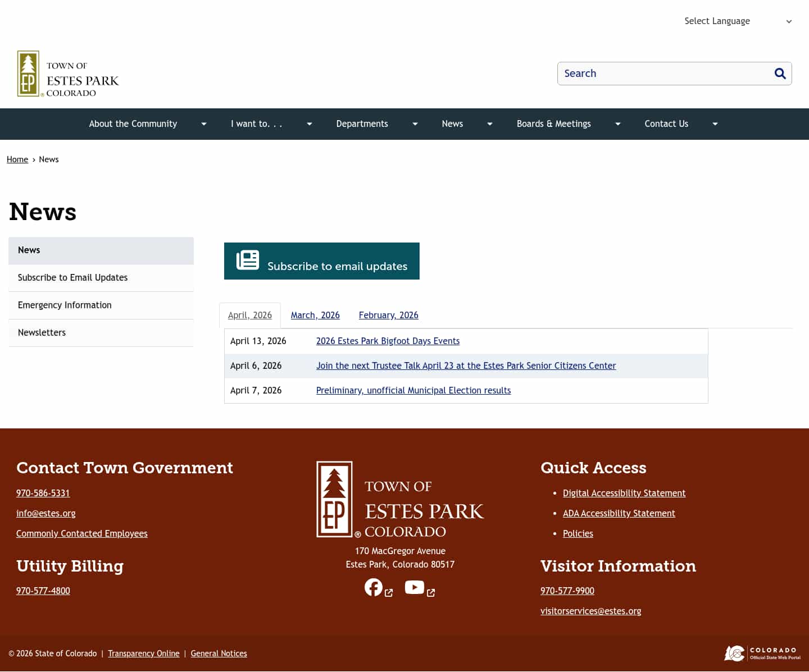The width and height of the screenshot is (809, 672).
Task: Click the Subscribe to email updates button
Action: (321, 260)
